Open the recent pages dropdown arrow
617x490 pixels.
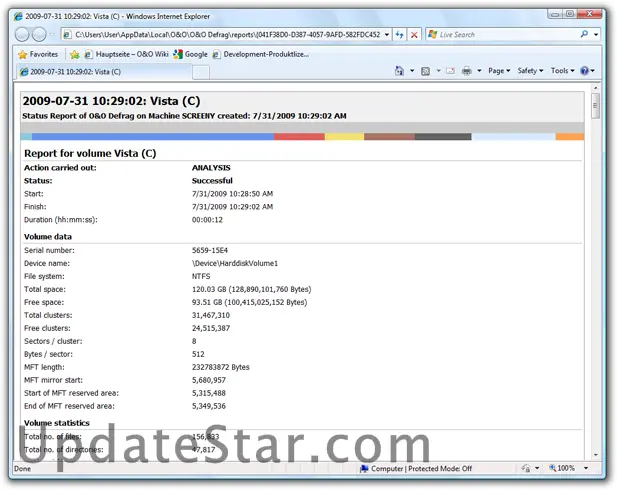[52, 35]
